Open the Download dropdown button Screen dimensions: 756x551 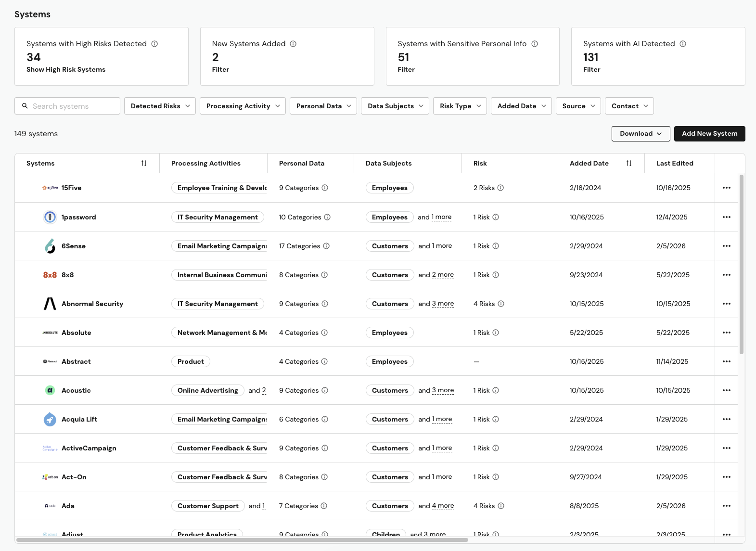pos(641,134)
